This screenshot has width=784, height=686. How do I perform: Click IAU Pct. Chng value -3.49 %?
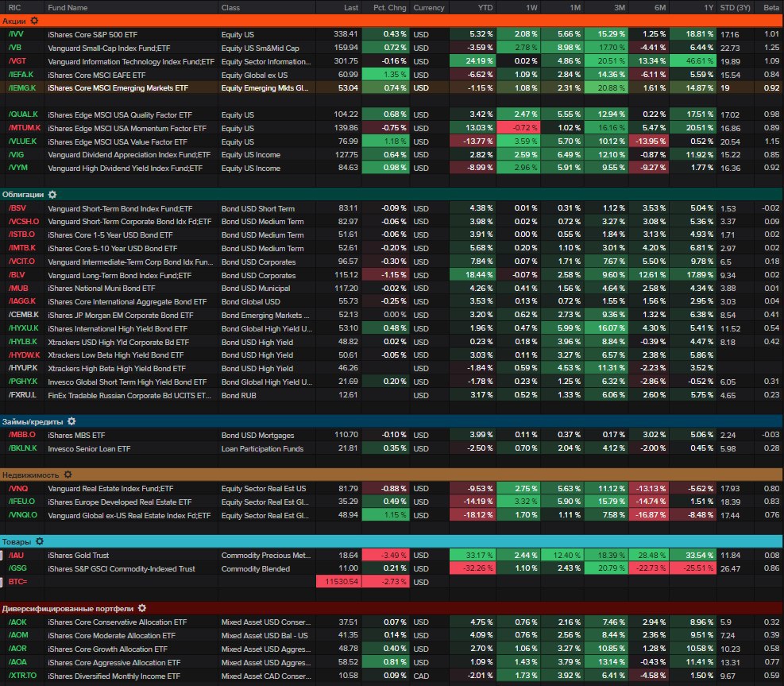tap(385, 555)
